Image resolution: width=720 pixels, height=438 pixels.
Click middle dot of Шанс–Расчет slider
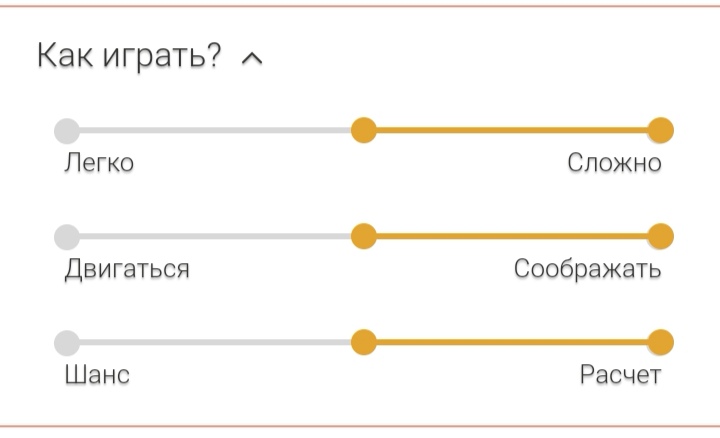click(x=363, y=343)
